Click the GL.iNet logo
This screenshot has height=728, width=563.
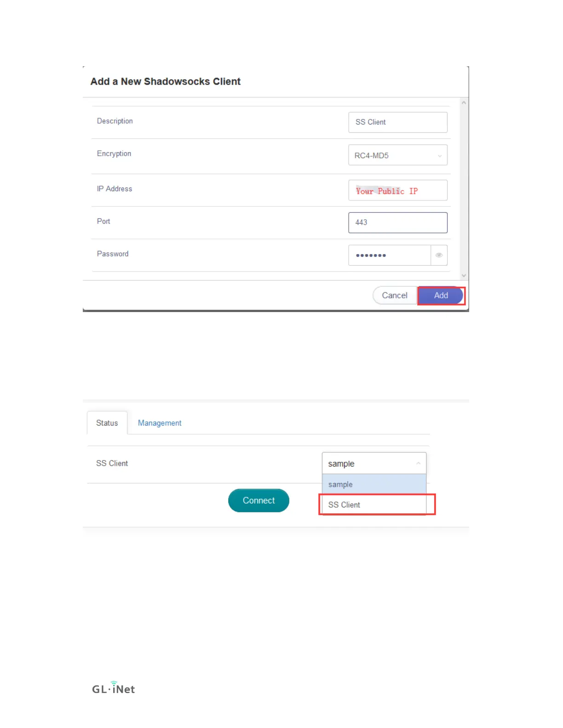pos(113,688)
